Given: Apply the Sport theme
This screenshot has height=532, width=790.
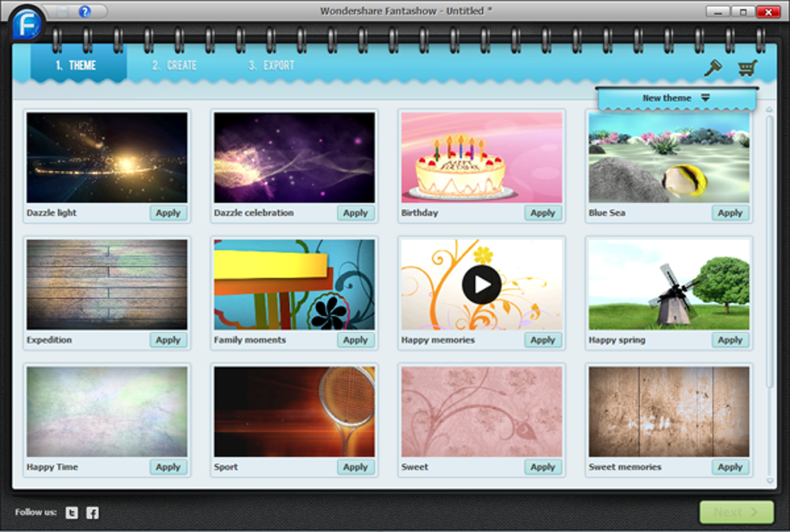Looking at the screenshot, I should 355,467.
